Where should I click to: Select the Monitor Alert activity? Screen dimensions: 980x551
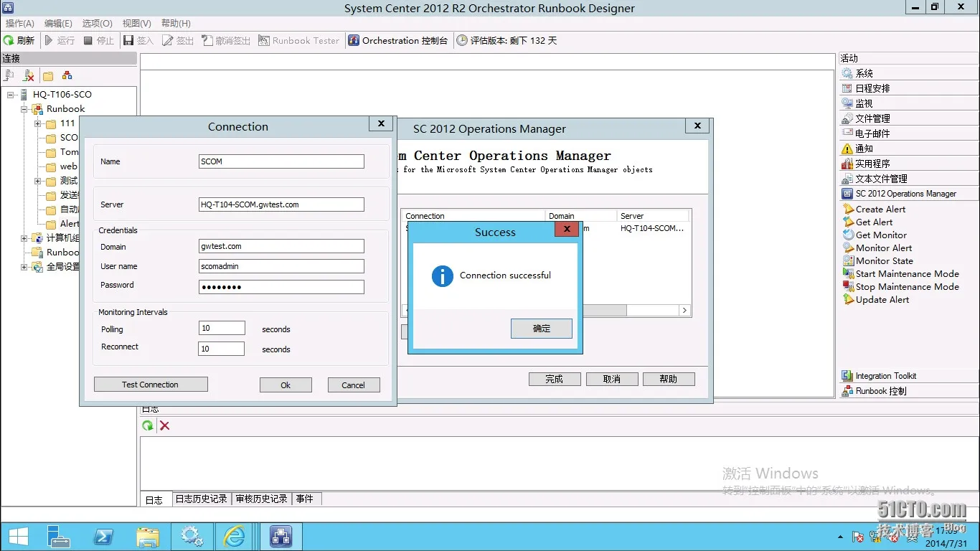[x=877, y=248]
